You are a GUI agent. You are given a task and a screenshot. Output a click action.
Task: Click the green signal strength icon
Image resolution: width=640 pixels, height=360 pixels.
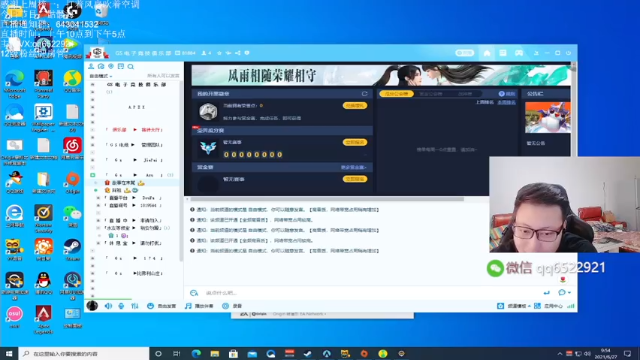tap(571, 306)
